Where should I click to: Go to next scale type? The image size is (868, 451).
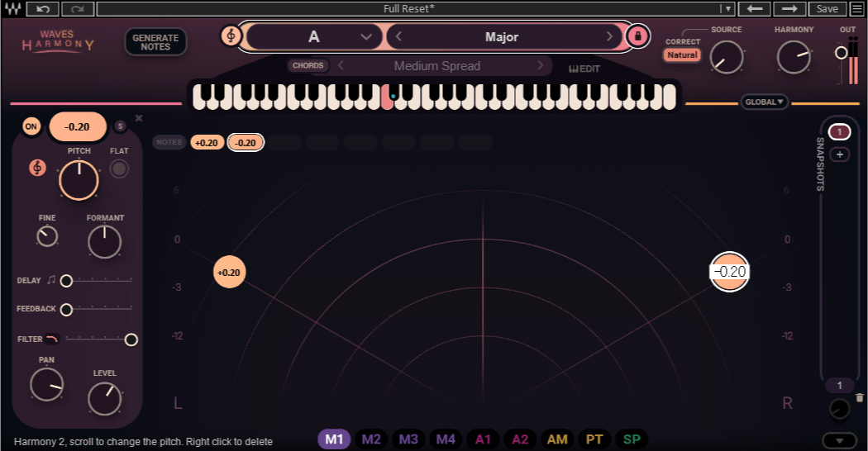click(x=609, y=36)
